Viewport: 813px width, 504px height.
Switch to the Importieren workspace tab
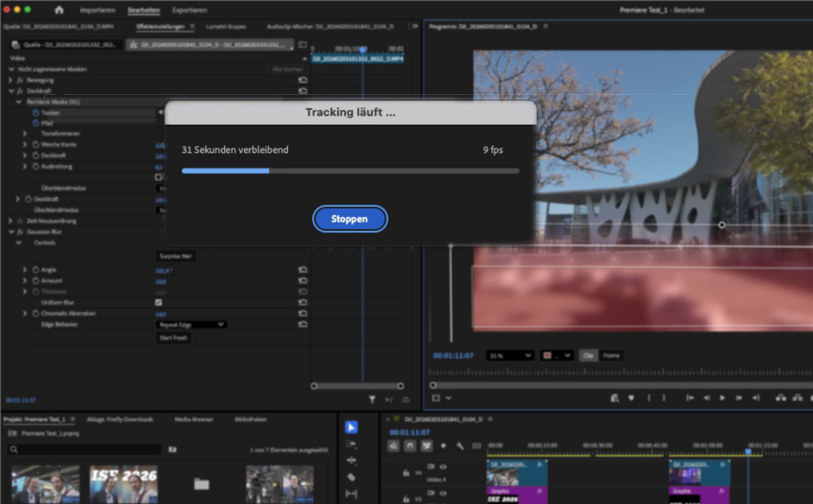click(98, 10)
